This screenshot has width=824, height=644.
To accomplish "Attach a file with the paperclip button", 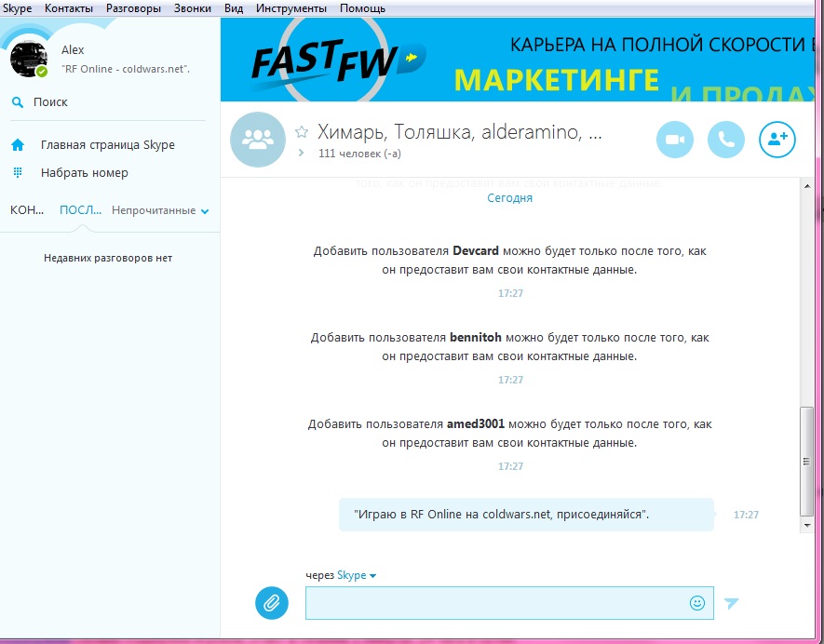I will (x=272, y=602).
